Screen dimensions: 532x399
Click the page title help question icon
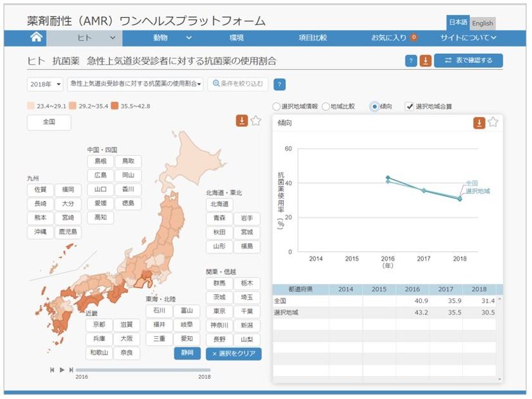tap(411, 61)
